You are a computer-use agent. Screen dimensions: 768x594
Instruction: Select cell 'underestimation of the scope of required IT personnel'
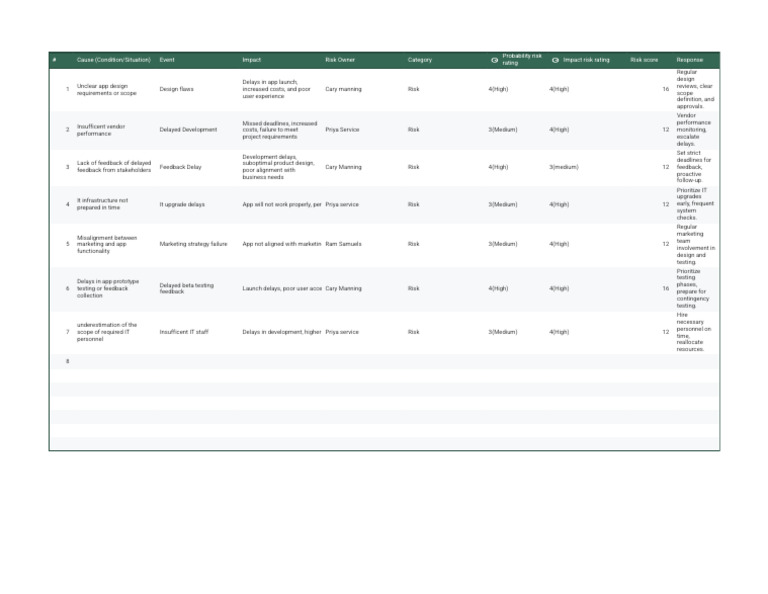tap(107, 332)
